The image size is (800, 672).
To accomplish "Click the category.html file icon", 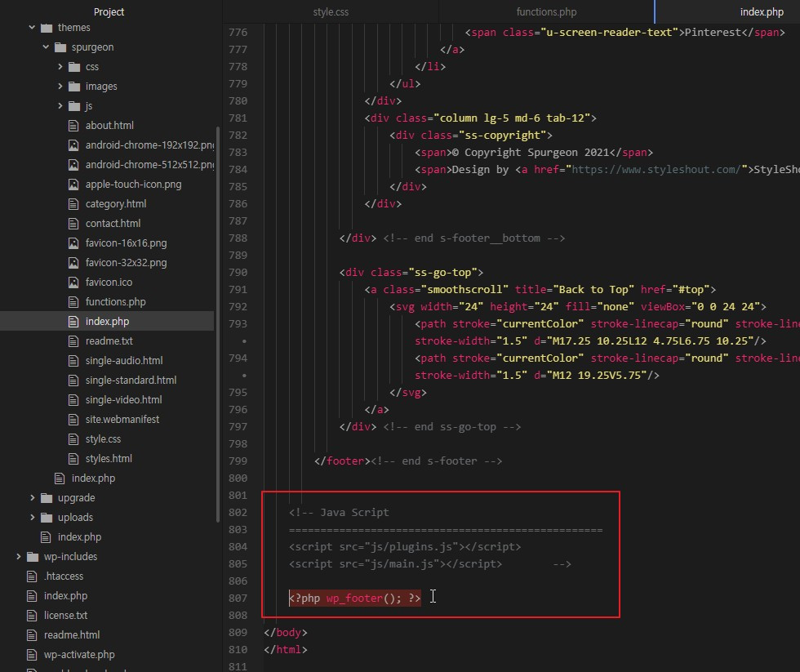I will point(73,204).
